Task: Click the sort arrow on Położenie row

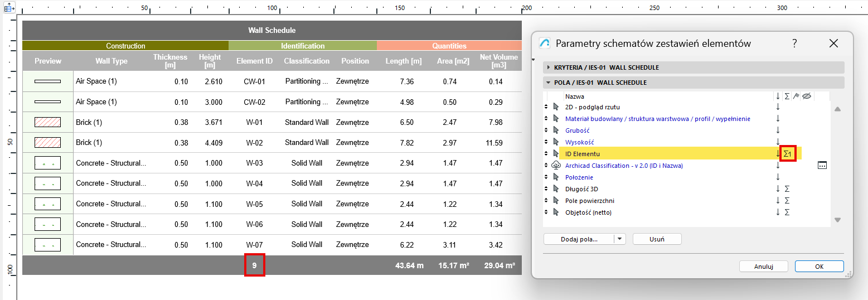Action: click(x=778, y=177)
